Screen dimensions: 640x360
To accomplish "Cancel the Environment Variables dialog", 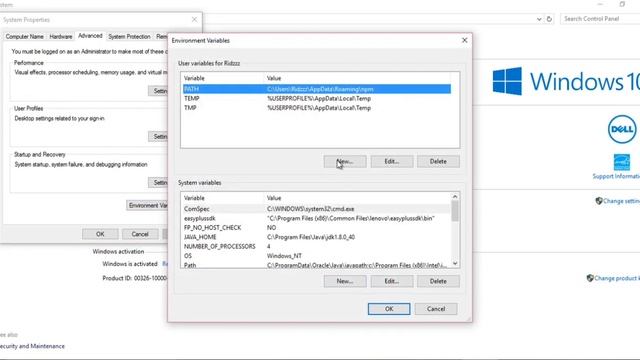I will 436,309.
